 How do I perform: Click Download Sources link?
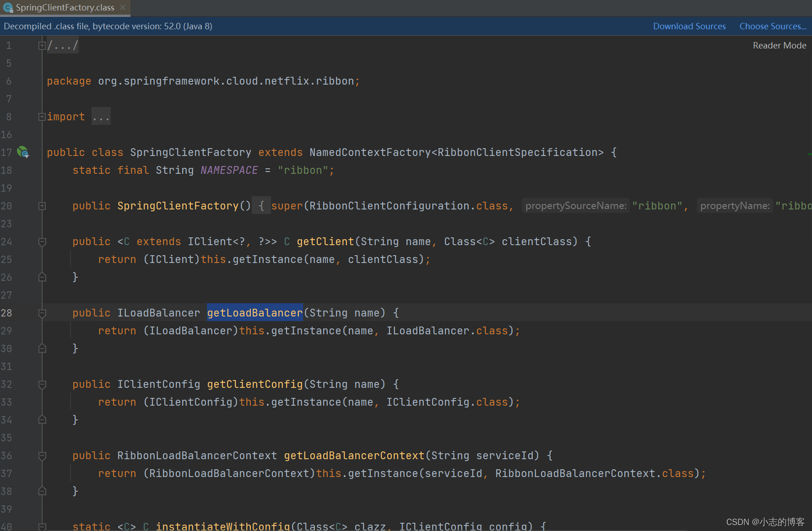pos(689,26)
